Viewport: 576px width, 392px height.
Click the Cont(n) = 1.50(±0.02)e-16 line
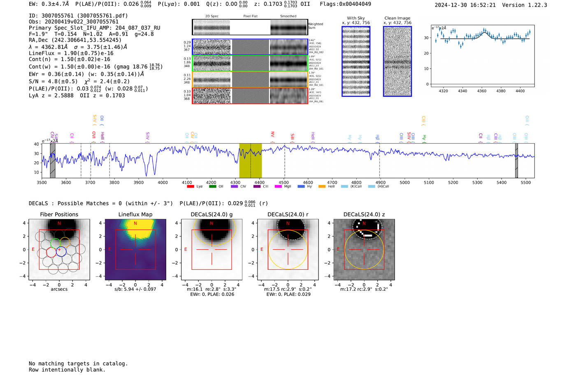pyautogui.click(x=70, y=59)
